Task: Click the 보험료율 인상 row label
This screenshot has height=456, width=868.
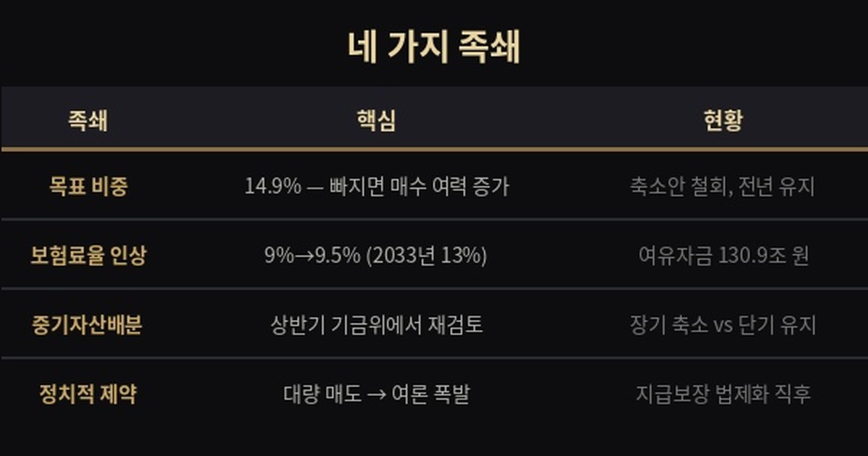Action: (88, 256)
